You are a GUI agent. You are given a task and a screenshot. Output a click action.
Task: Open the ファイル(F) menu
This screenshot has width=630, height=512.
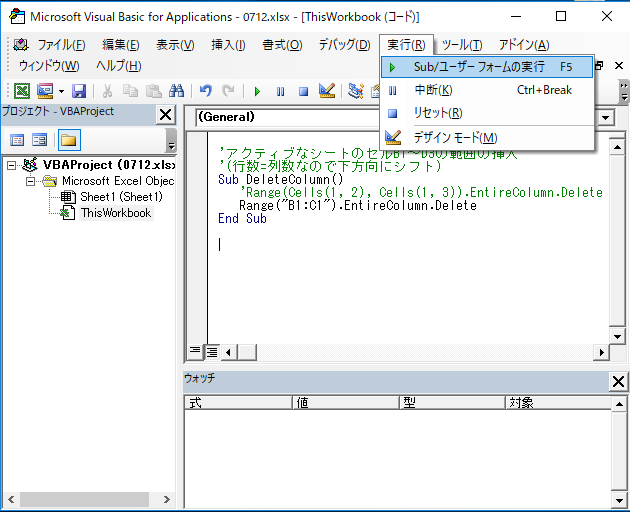click(61, 45)
